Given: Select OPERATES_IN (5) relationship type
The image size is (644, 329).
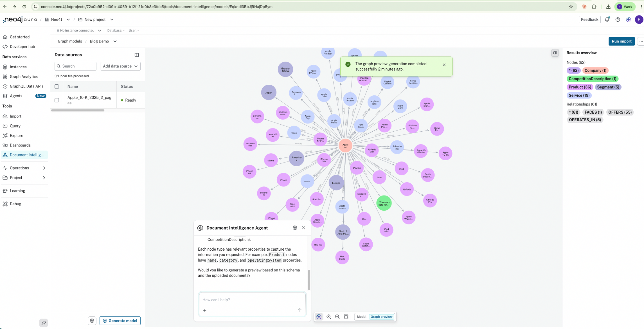Looking at the screenshot, I should pyautogui.click(x=585, y=120).
